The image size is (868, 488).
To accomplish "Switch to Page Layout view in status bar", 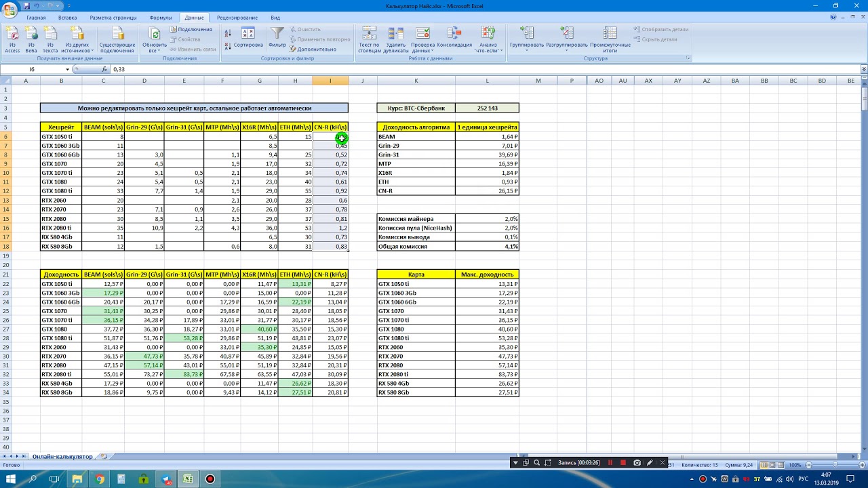I will (x=772, y=465).
